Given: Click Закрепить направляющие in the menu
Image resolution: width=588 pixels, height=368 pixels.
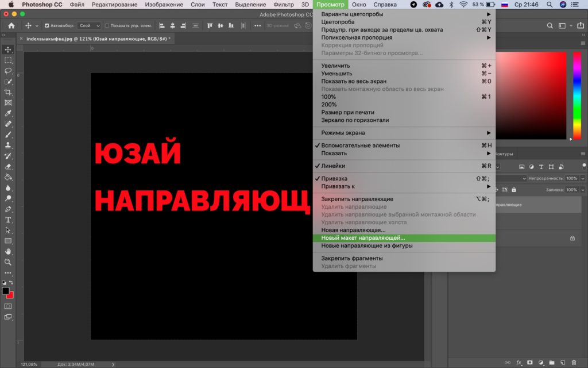Looking at the screenshot, I should pyautogui.click(x=357, y=199).
